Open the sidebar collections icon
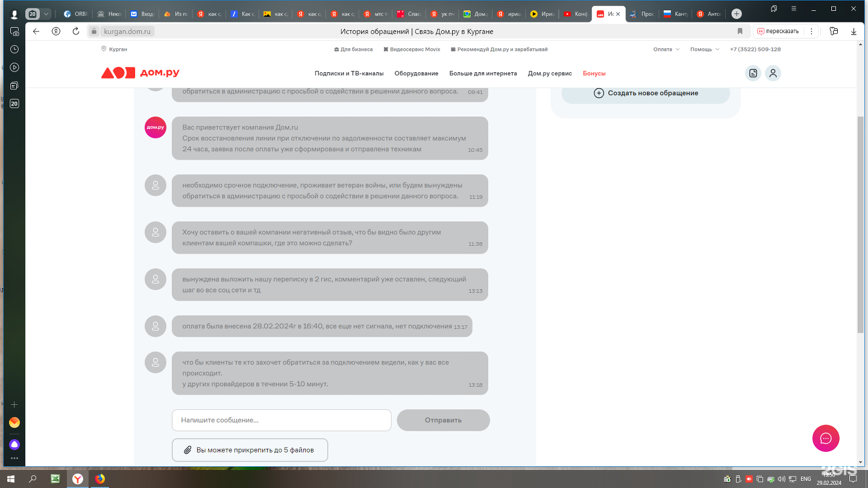This screenshot has height=488, width=868. (14, 86)
